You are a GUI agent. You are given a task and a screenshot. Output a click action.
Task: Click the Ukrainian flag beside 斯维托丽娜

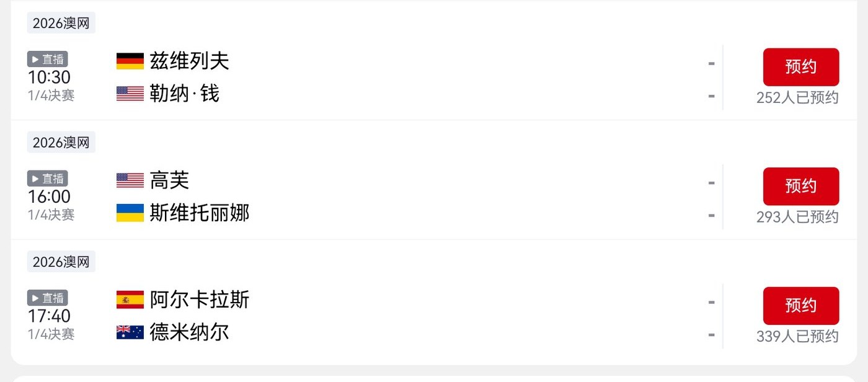[130, 213]
